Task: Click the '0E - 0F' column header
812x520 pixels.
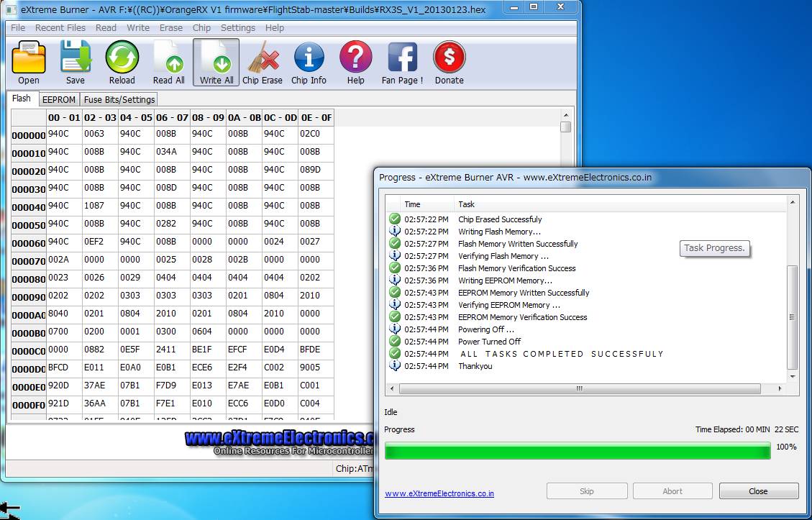Action: [x=316, y=118]
